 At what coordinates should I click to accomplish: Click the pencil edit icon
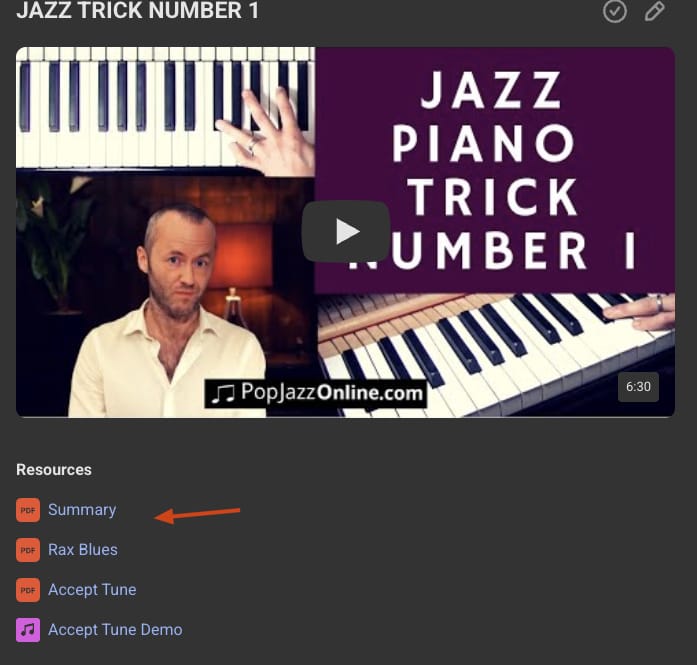click(655, 11)
